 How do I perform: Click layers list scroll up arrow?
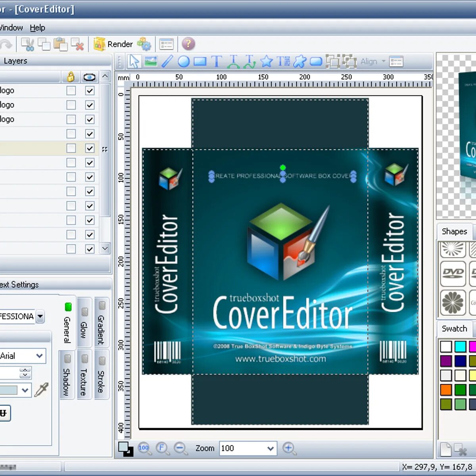click(105, 76)
